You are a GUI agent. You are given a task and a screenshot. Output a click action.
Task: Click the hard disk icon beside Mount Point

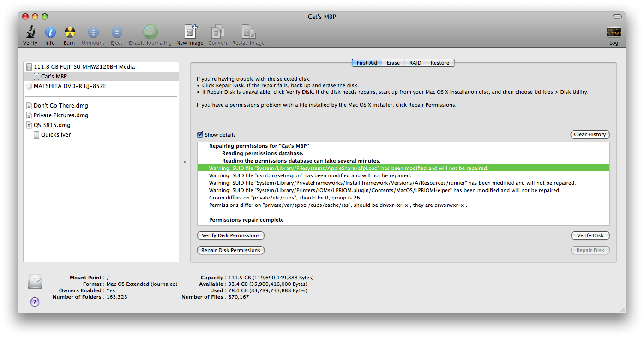coord(35,282)
